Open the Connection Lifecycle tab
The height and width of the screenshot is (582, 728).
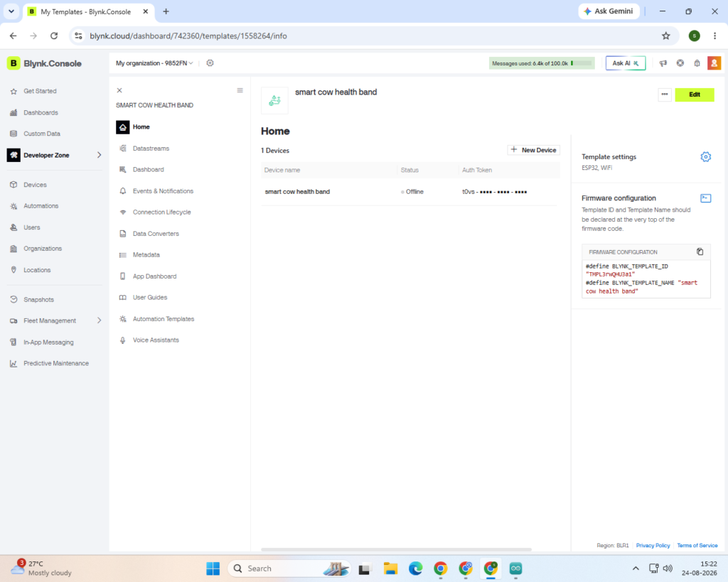(161, 212)
